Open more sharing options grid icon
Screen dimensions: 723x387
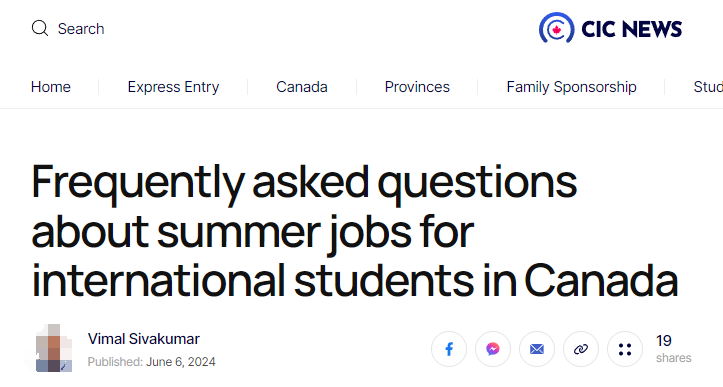pyautogui.click(x=625, y=349)
